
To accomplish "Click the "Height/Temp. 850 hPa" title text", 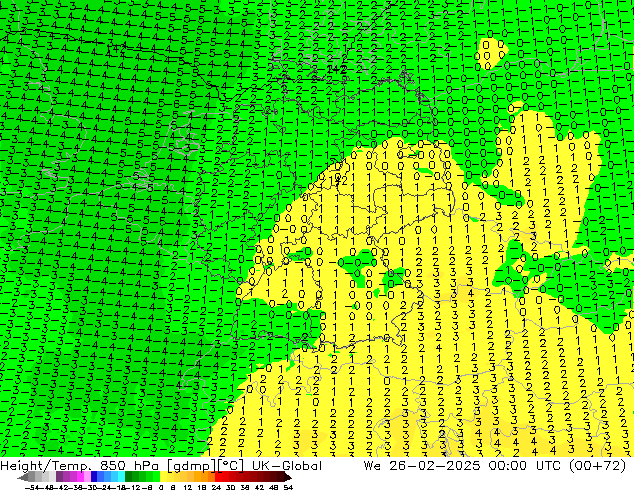I will 75,465.
